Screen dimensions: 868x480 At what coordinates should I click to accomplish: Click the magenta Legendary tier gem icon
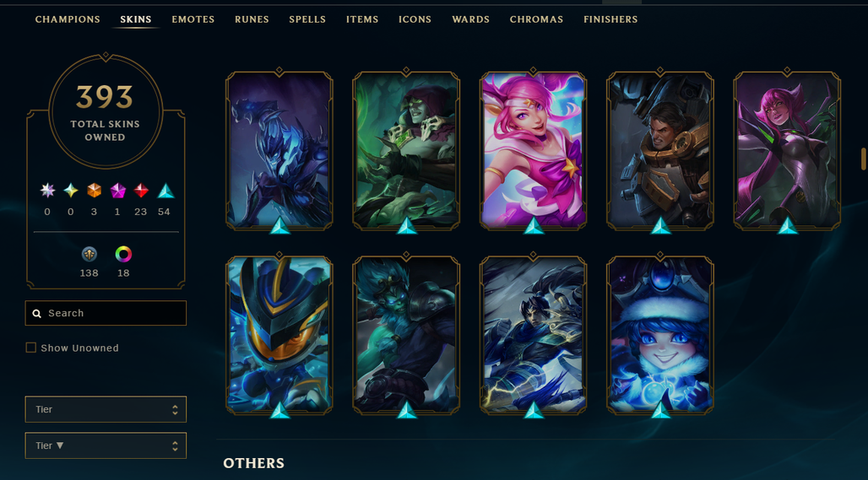pyautogui.click(x=118, y=191)
